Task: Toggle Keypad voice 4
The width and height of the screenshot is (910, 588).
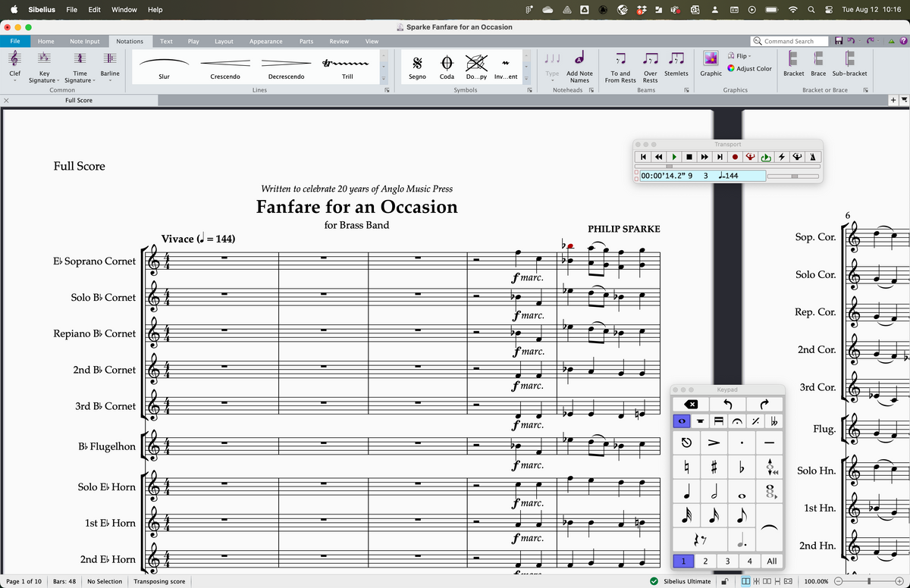Action: [749, 561]
